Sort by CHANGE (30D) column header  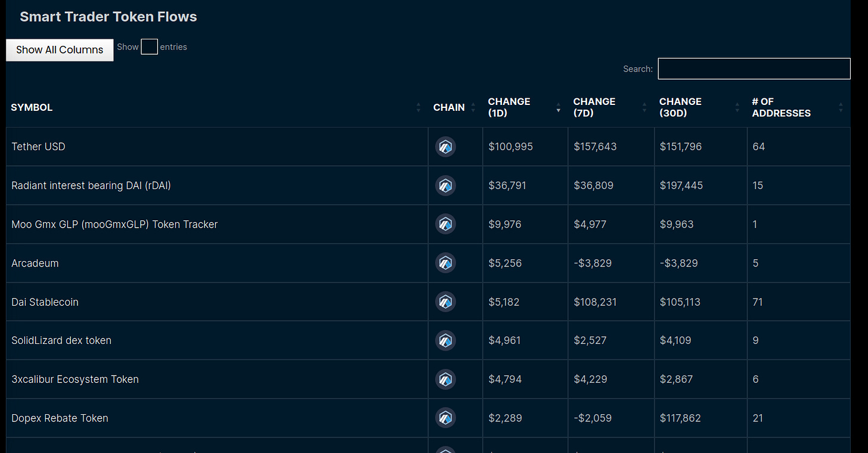click(700, 107)
